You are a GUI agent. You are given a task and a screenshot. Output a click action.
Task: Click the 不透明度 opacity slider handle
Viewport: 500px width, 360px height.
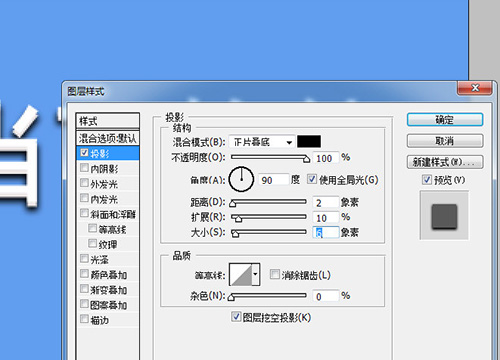pyautogui.click(x=306, y=159)
